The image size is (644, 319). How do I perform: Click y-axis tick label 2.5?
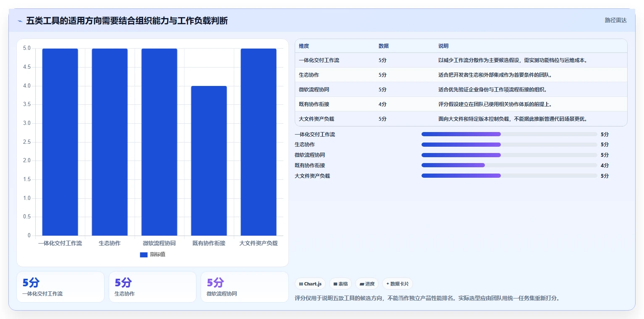(27, 142)
